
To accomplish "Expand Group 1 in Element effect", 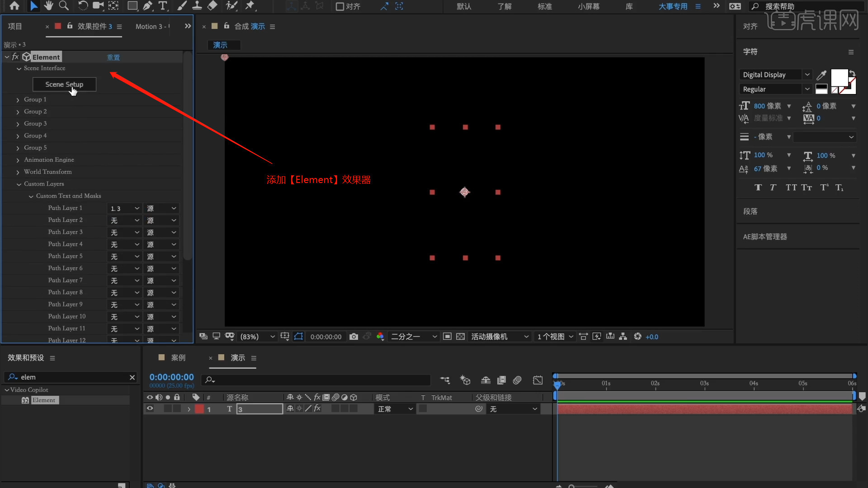I will point(18,100).
